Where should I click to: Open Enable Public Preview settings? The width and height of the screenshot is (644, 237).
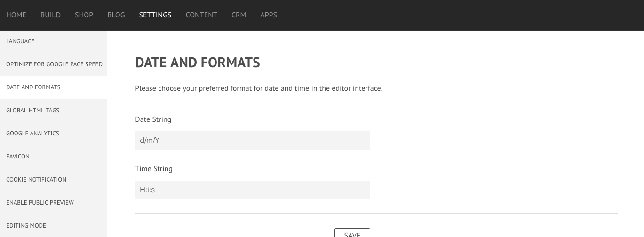point(53,203)
